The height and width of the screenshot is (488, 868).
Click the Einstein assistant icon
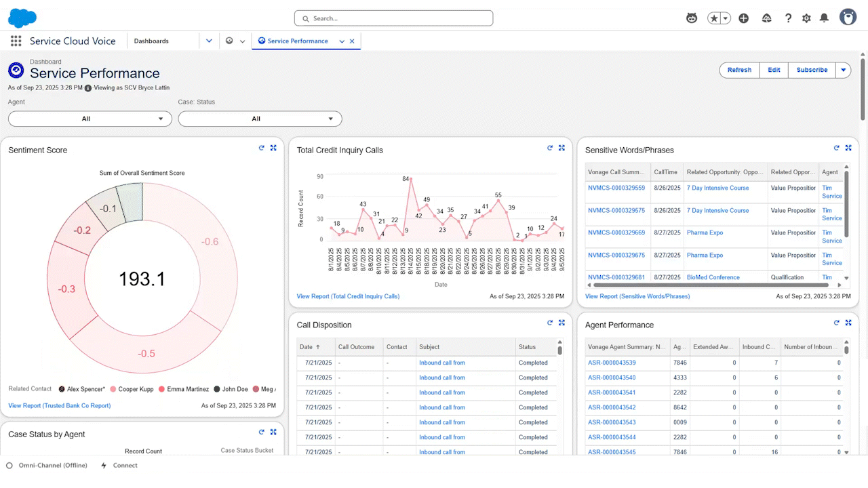point(692,18)
